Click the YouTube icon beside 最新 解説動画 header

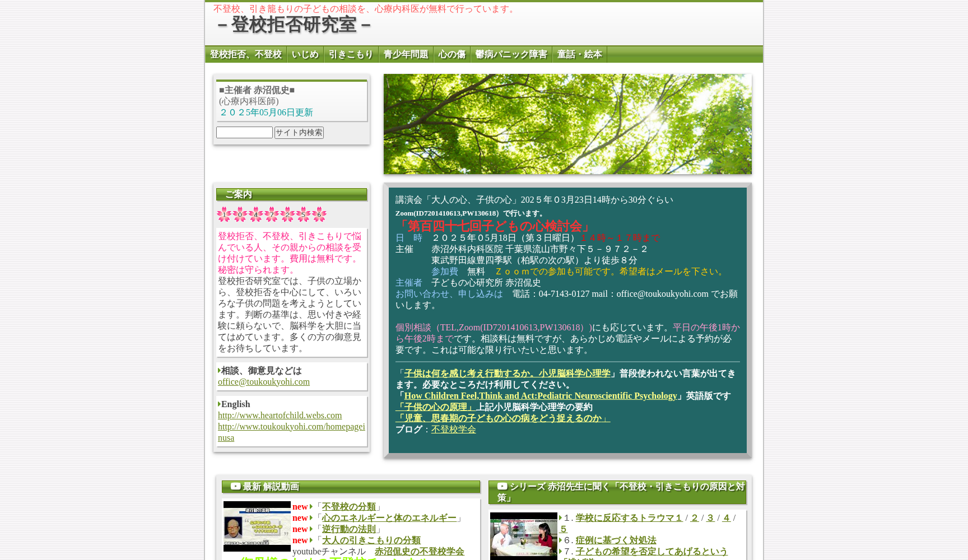(x=235, y=486)
